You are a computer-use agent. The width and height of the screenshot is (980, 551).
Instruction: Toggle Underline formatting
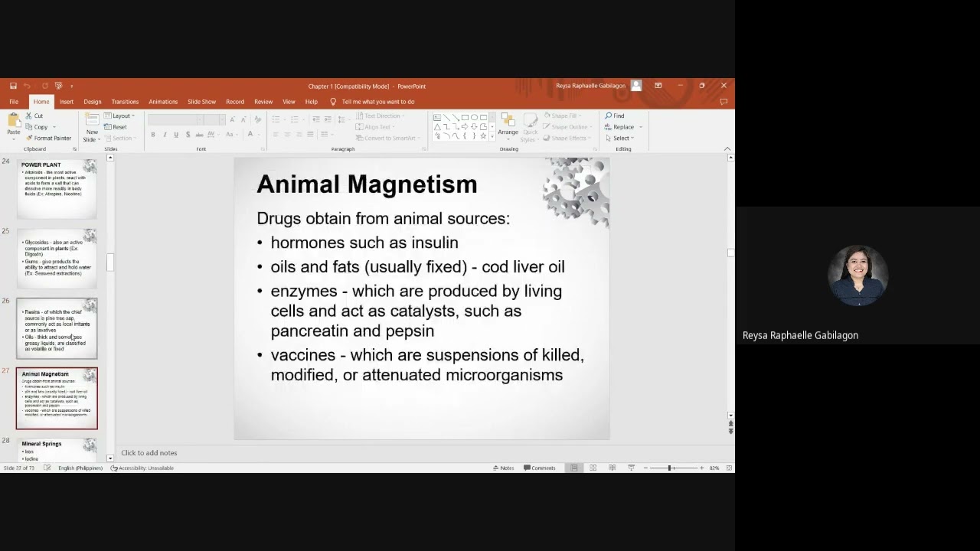176,135
